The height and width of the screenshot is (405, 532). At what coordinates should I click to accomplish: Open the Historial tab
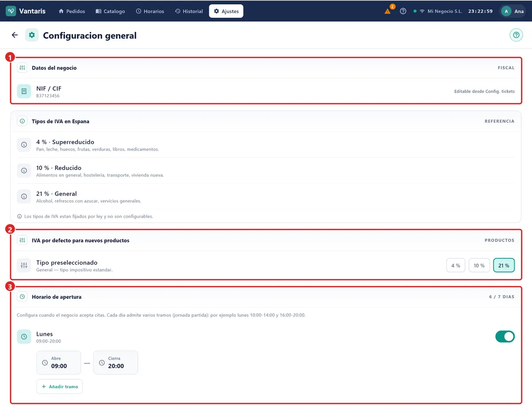(189, 11)
